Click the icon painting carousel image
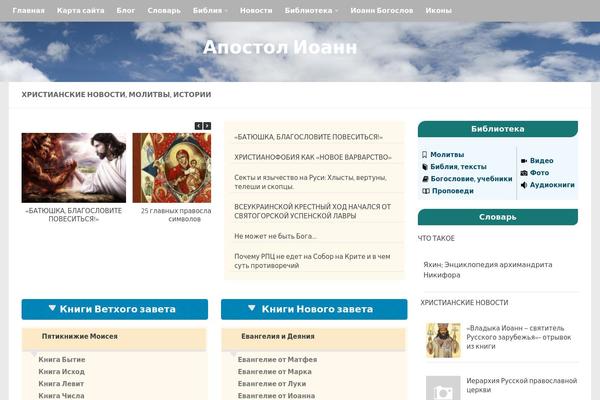The width and height of the screenshot is (600, 400). point(171,168)
